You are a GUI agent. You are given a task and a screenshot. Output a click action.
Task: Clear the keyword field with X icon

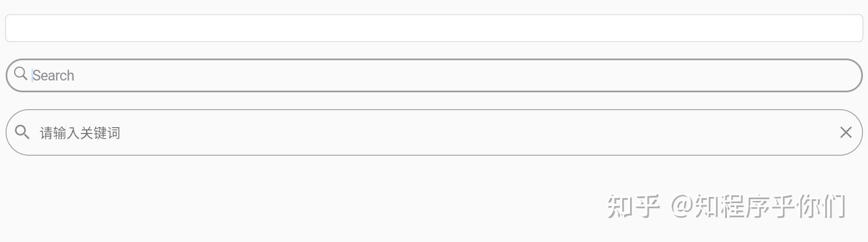(x=845, y=132)
